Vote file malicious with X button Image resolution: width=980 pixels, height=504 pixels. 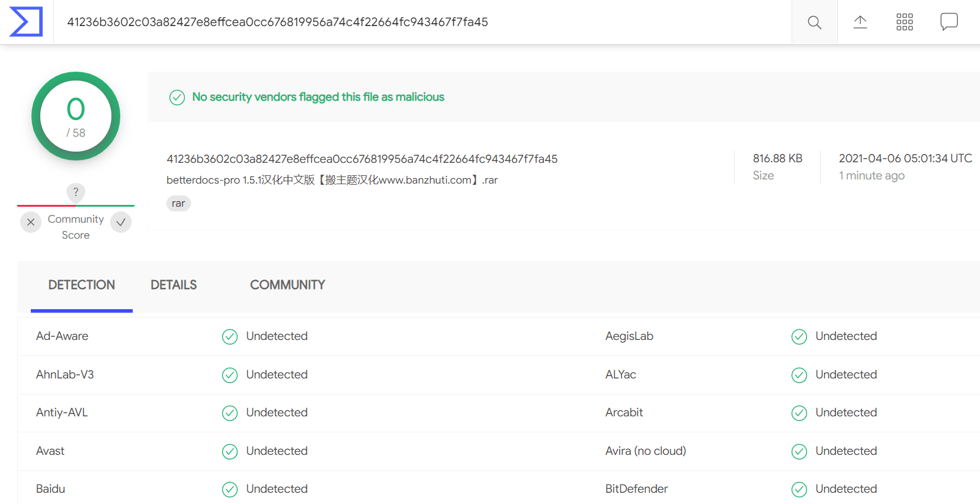[31, 222]
